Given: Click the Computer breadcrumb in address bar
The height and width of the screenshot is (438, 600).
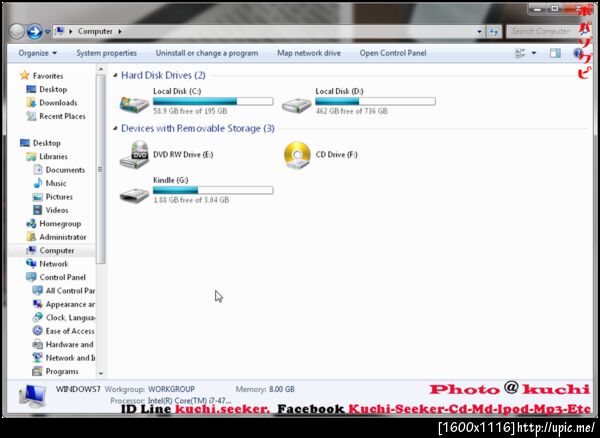Looking at the screenshot, I should [95, 31].
